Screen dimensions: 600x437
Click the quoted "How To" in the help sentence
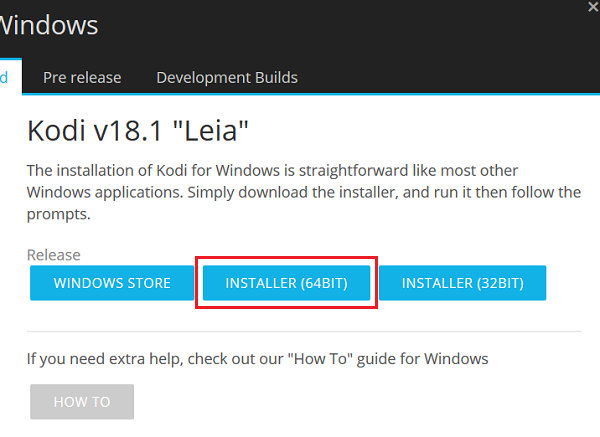point(343,358)
